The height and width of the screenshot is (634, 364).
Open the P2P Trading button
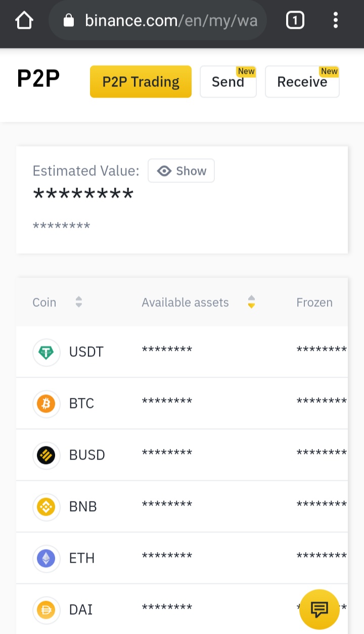(x=141, y=81)
